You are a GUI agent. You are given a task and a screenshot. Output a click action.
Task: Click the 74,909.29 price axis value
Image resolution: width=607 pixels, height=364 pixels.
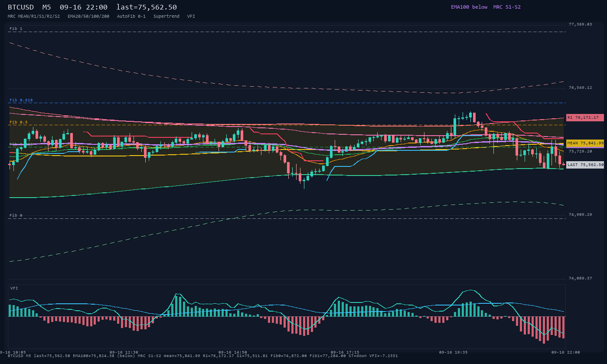point(580,214)
